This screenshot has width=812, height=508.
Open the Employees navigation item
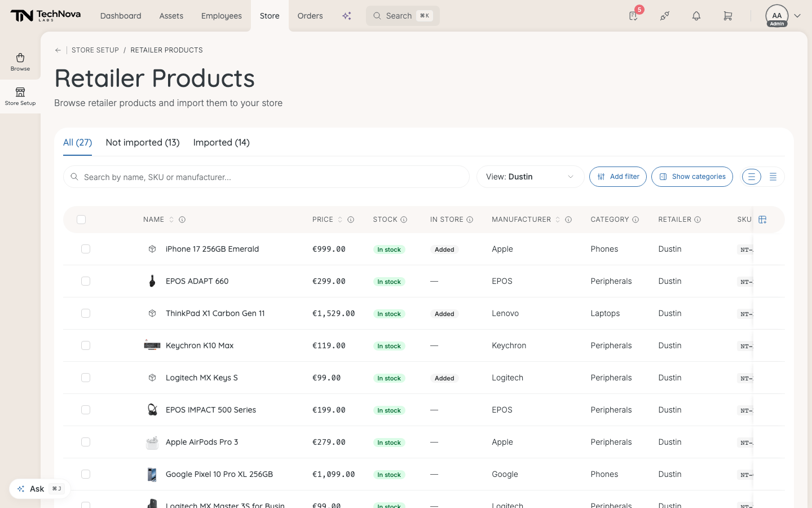pyautogui.click(x=222, y=16)
